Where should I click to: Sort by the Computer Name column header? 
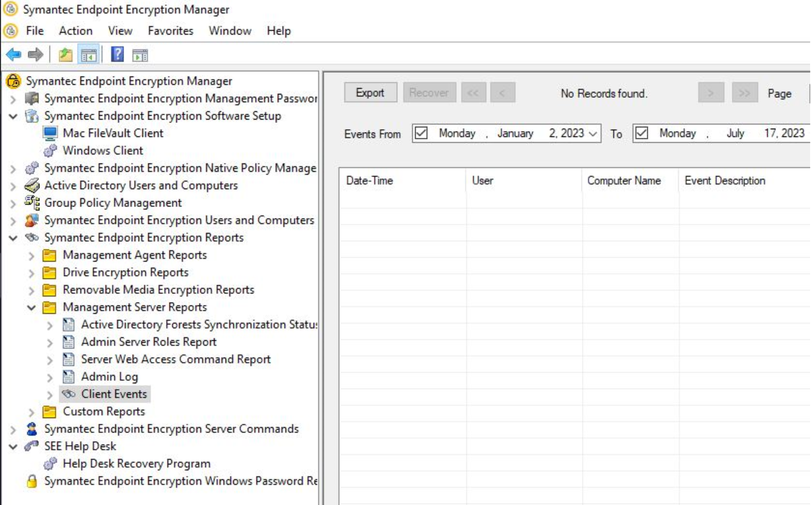(630, 181)
